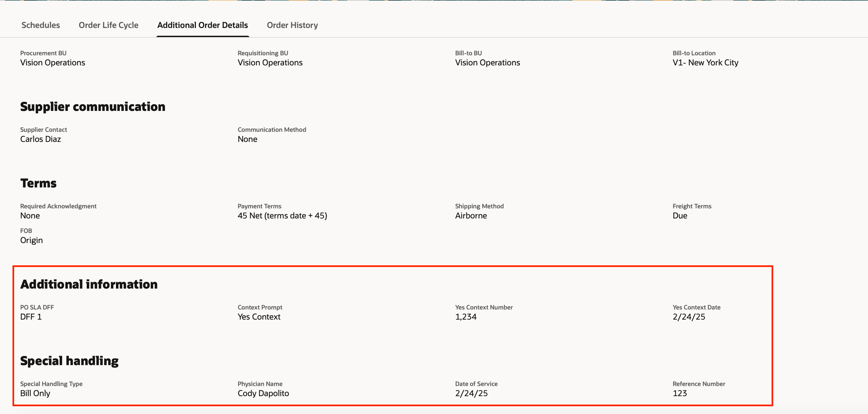Click the FOB Origin value
Viewport: 868px width, 414px height.
click(x=31, y=240)
